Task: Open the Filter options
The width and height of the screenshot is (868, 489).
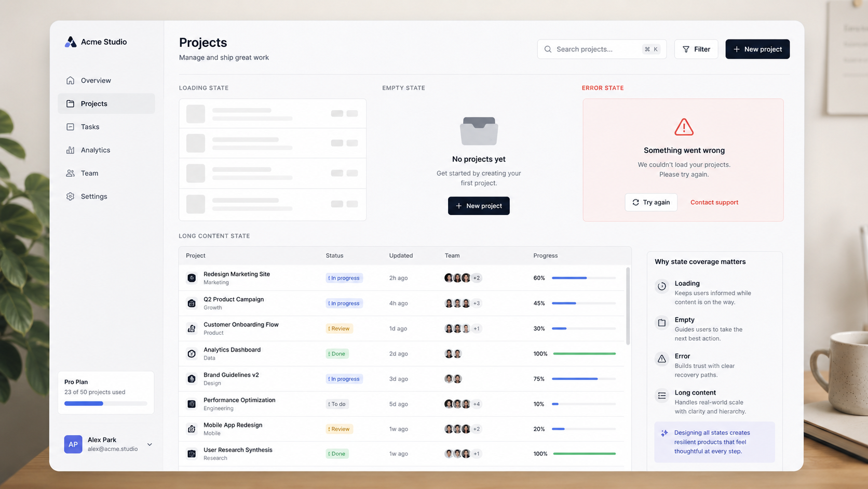Action: [x=696, y=49]
